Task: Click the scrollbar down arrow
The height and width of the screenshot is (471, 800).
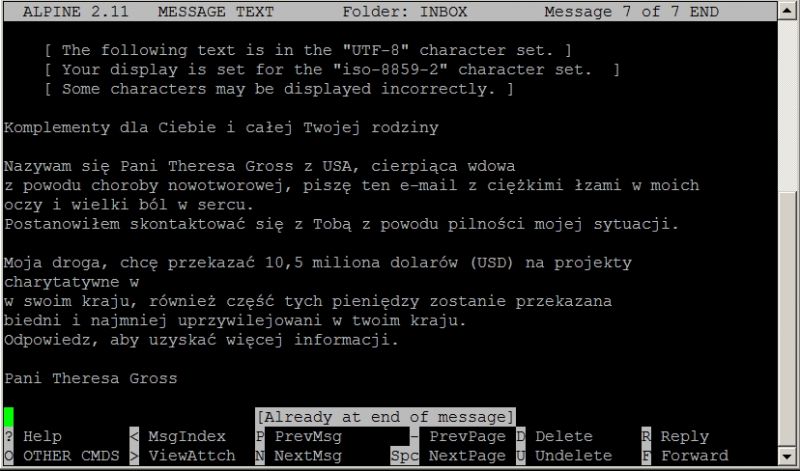Action: pos(787,456)
